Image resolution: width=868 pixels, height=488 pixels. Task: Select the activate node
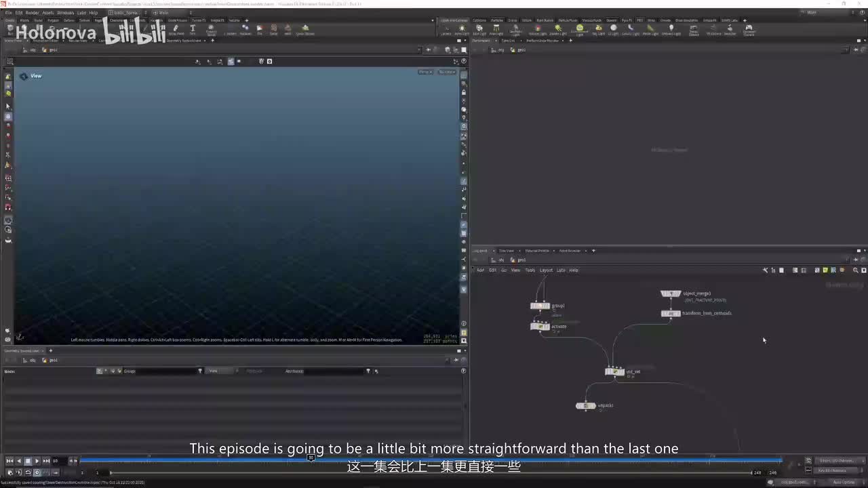[x=540, y=327]
